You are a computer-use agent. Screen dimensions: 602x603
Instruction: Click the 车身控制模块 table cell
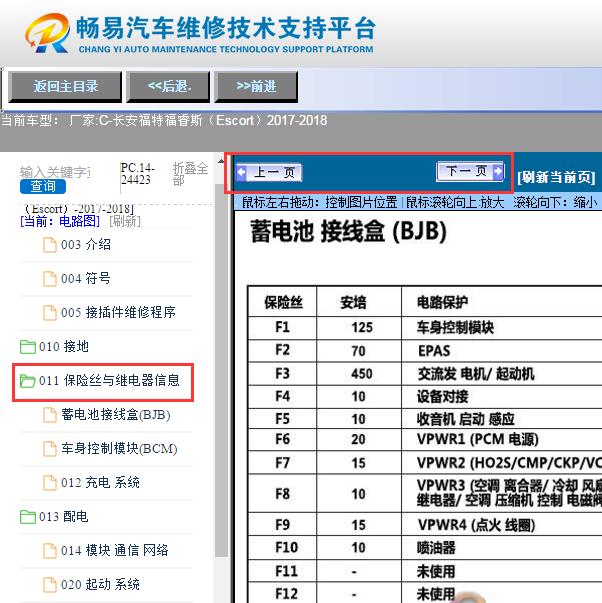point(455,327)
